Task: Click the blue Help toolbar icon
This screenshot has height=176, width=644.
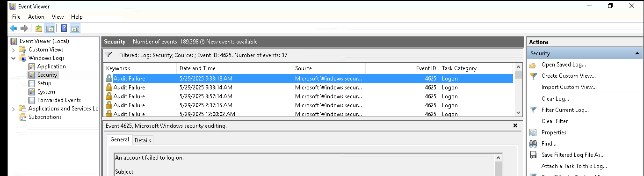Action: pos(64,28)
